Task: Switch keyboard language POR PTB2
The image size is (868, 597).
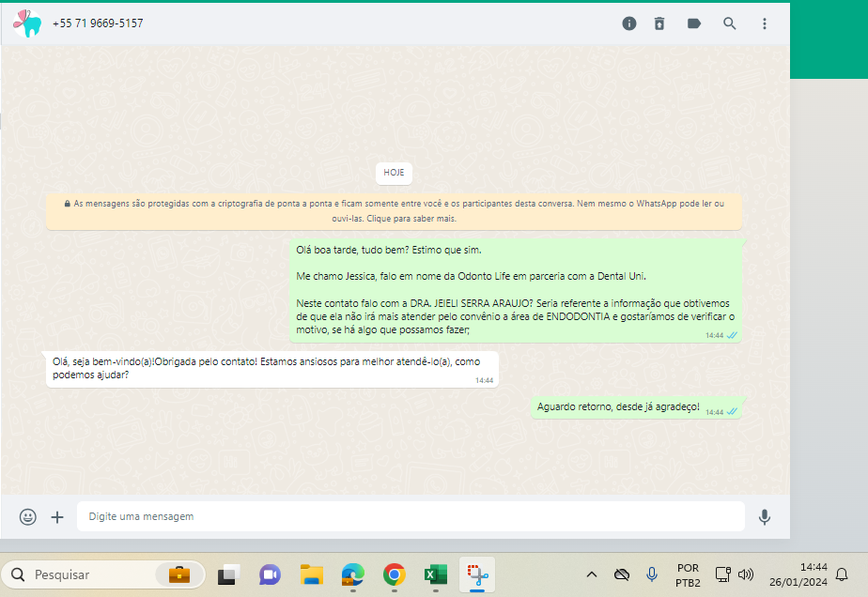Action: click(x=688, y=574)
